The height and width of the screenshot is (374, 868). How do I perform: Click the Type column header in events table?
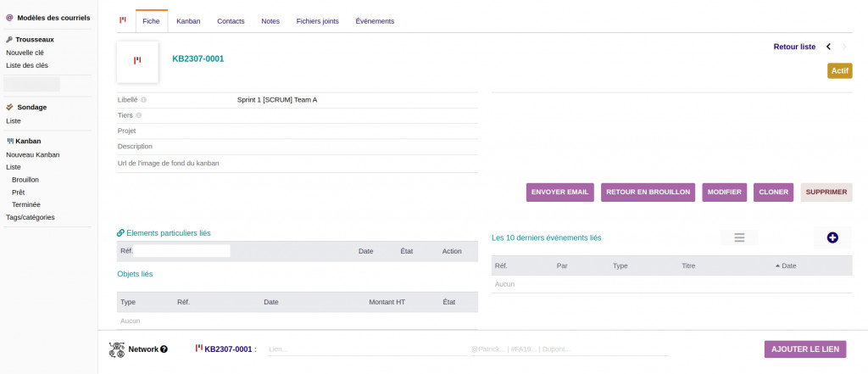[x=620, y=266]
